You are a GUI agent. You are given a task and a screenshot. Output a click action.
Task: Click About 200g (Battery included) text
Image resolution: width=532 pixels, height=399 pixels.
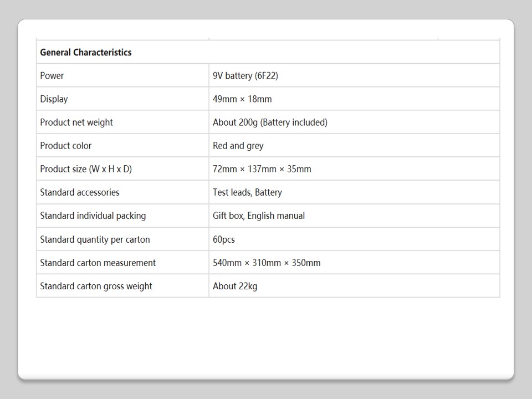pos(270,122)
